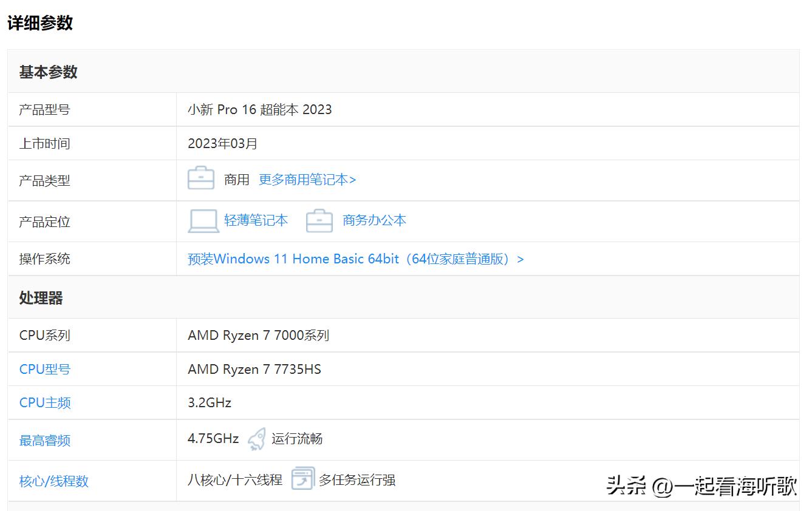The height and width of the screenshot is (511, 812).
Task: Click the briefcase icon beside 商用
Action: 200,179
